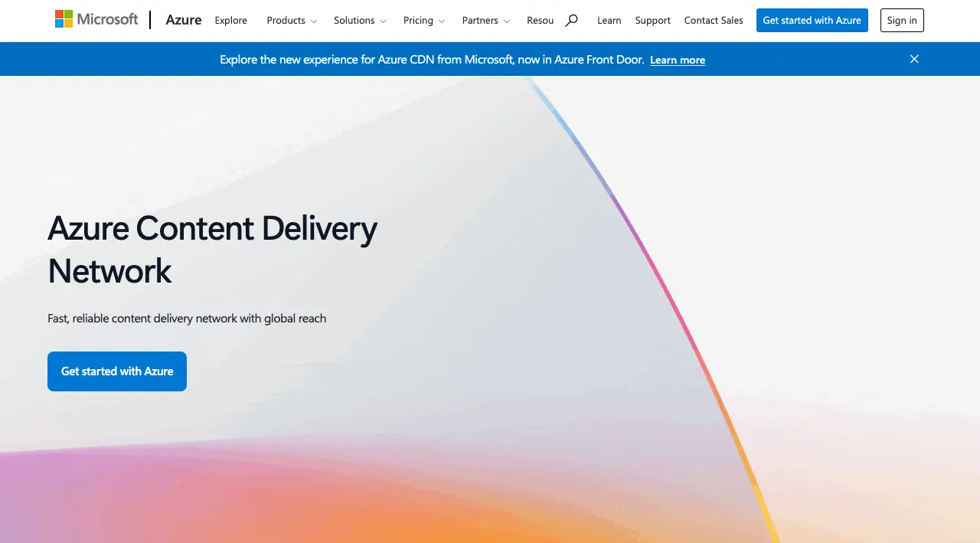The height and width of the screenshot is (543, 980).
Task: Open the Explore menu item
Action: point(230,21)
